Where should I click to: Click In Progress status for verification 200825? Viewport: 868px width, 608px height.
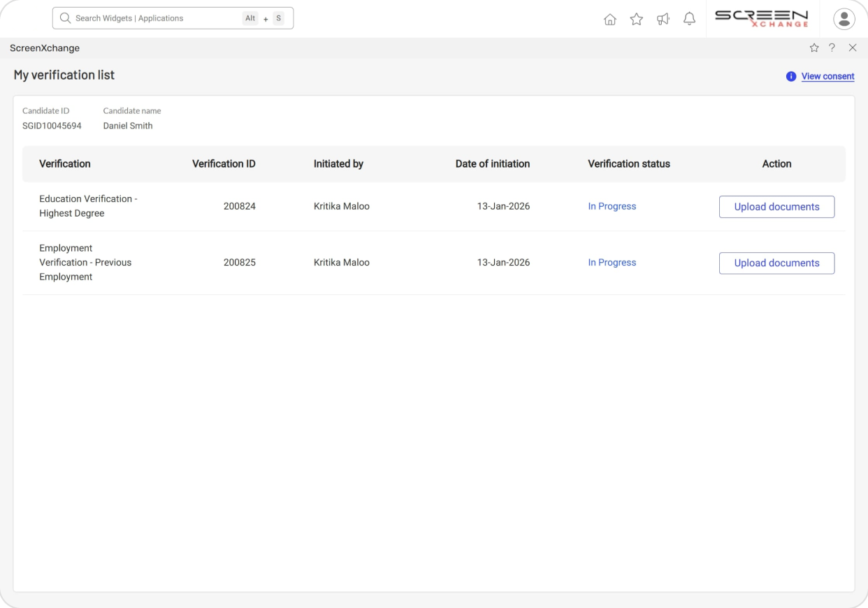612,263
